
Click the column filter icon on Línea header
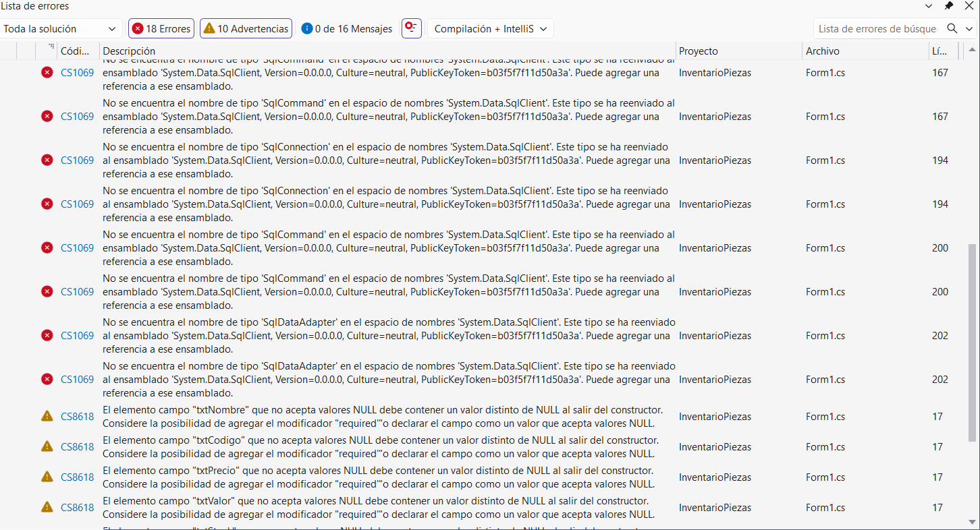pos(953,51)
